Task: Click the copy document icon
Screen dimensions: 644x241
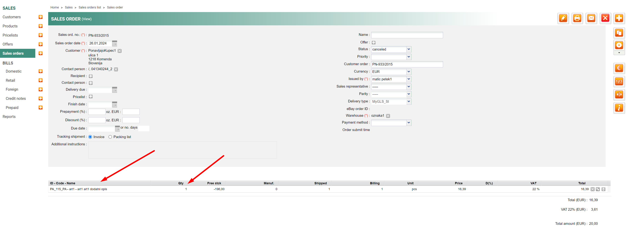Action: (619, 33)
